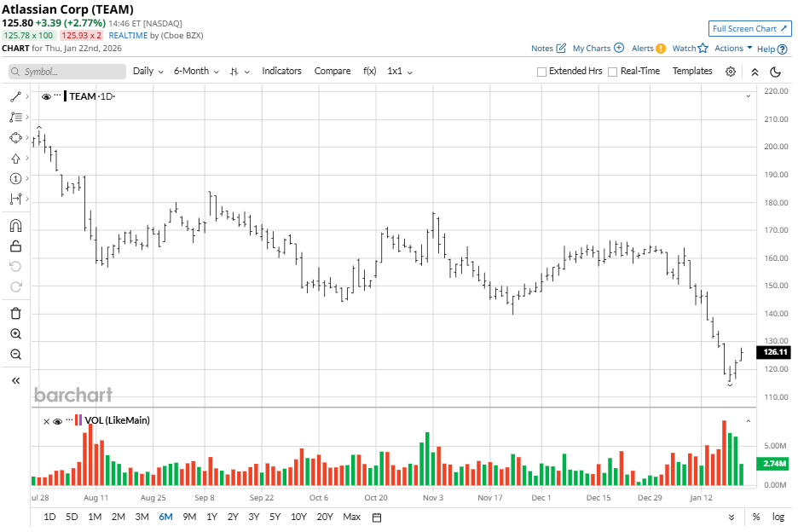Select the 5Y time range
Image resolution: width=798 pixels, height=532 pixels.
[275, 518]
